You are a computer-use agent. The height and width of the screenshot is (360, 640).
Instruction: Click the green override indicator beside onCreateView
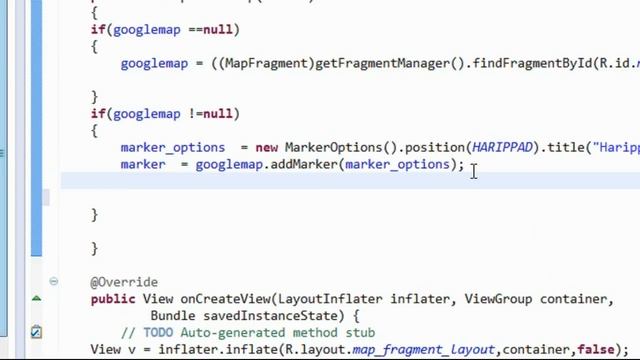[36, 298]
